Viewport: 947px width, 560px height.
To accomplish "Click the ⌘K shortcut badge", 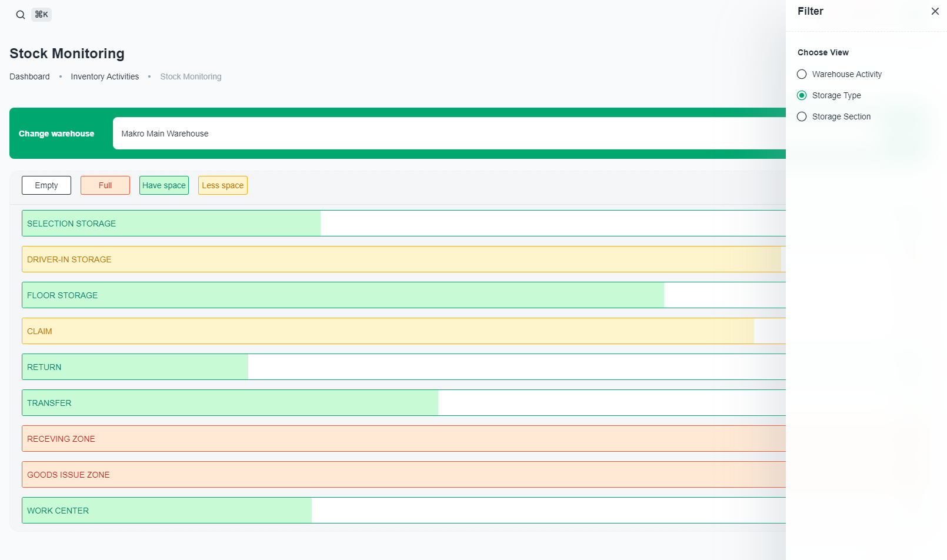I will [42, 15].
